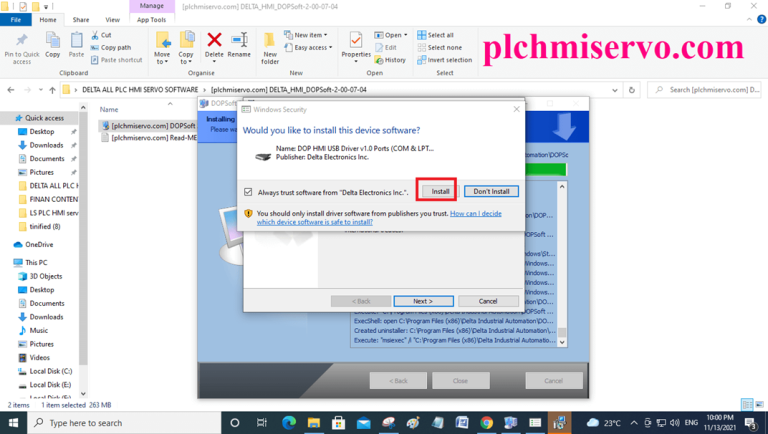Open the File menu tab

(16, 20)
